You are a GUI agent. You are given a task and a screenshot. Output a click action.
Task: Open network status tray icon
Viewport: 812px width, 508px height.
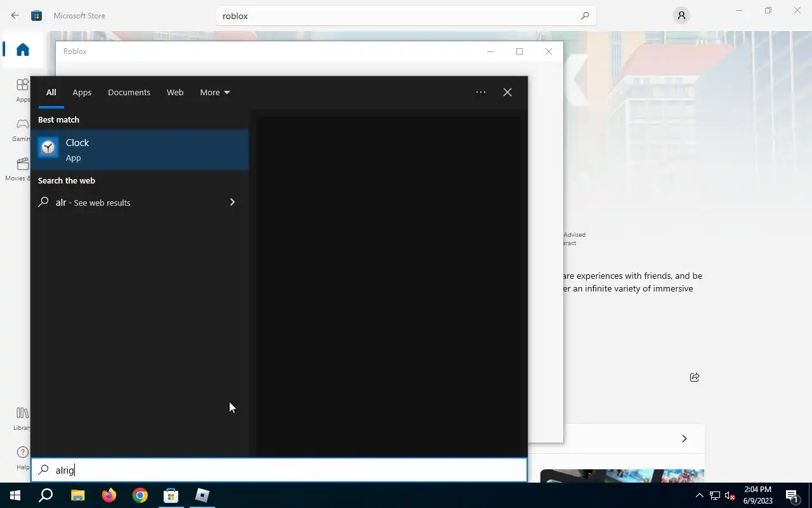click(714, 495)
